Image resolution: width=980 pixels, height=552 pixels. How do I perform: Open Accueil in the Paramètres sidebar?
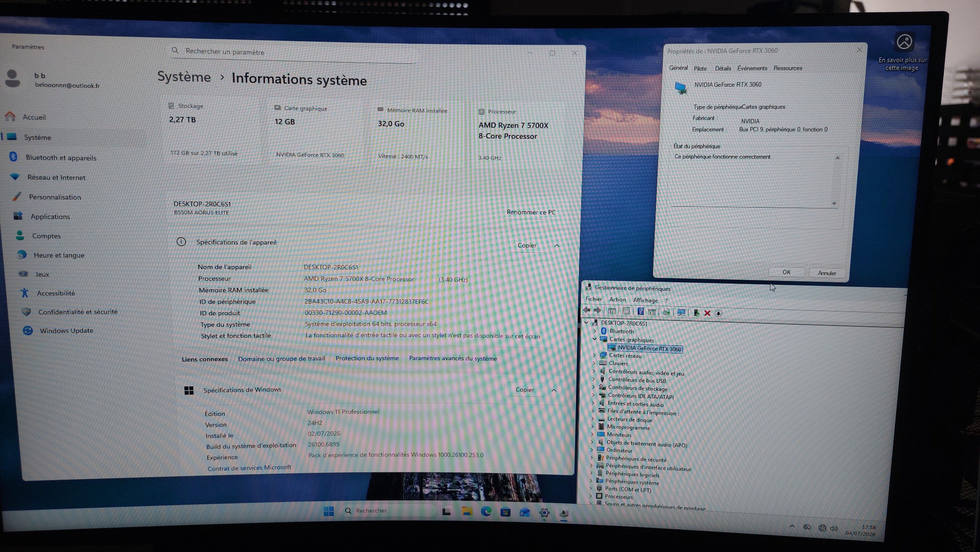coord(34,117)
